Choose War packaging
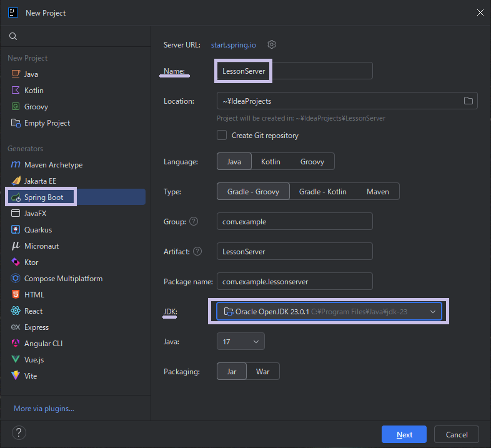The width and height of the screenshot is (491, 448). tap(263, 371)
